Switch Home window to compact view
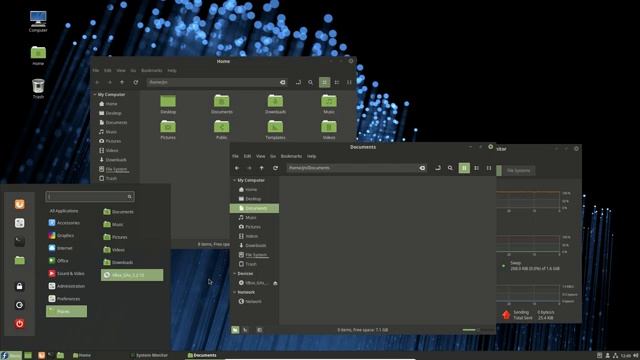The image size is (640, 360). pyautogui.click(x=349, y=82)
